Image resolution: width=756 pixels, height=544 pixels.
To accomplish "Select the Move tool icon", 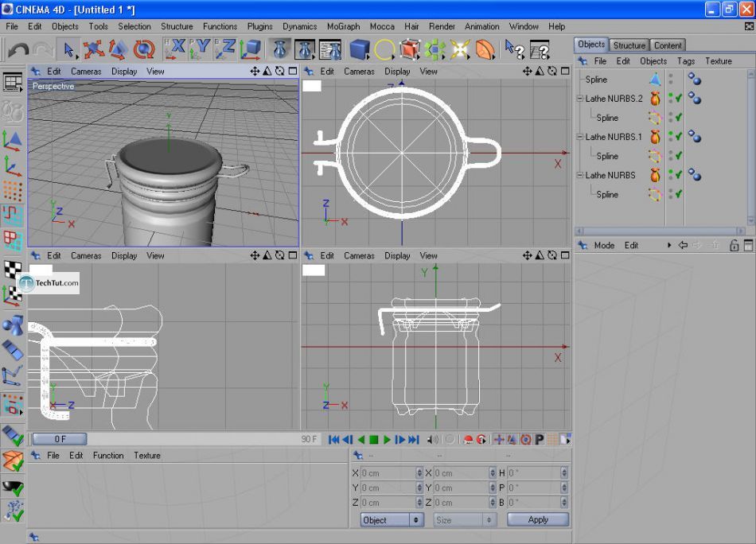I will 94,49.
